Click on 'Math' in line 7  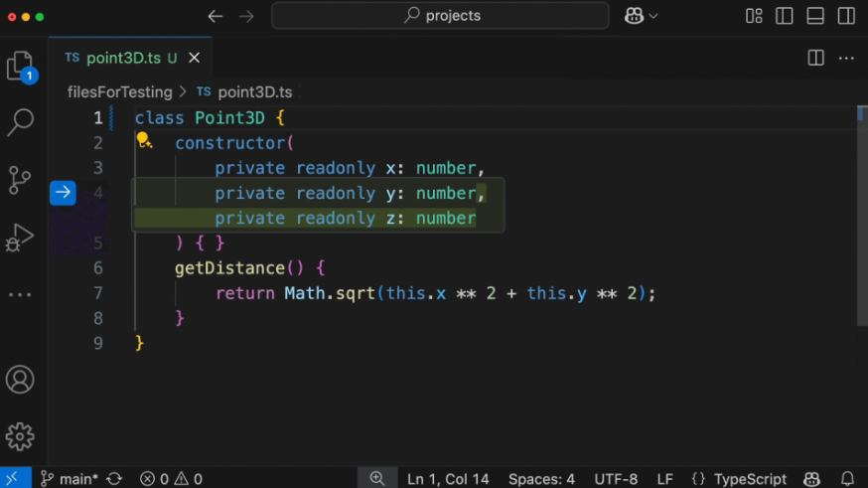pos(305,293)
